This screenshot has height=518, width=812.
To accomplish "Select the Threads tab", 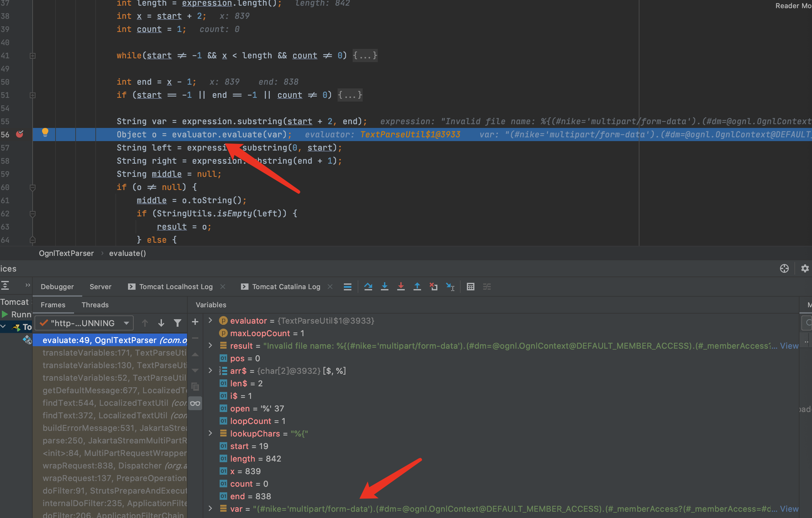I will tap(95, 305).
